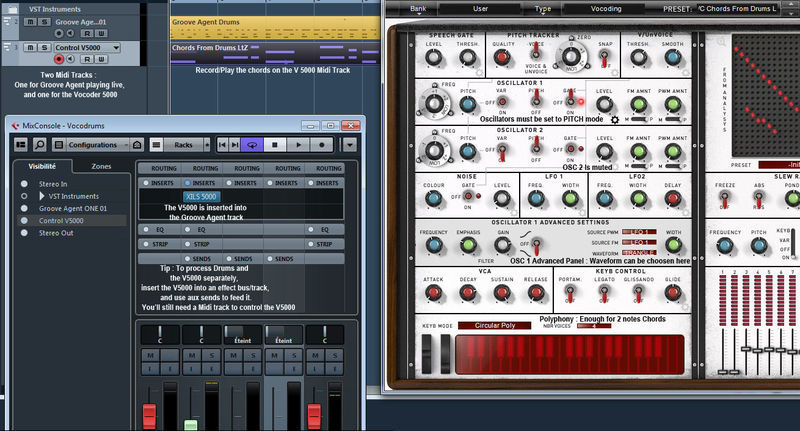Click the red fader of last mixer channel

point(314,416)
